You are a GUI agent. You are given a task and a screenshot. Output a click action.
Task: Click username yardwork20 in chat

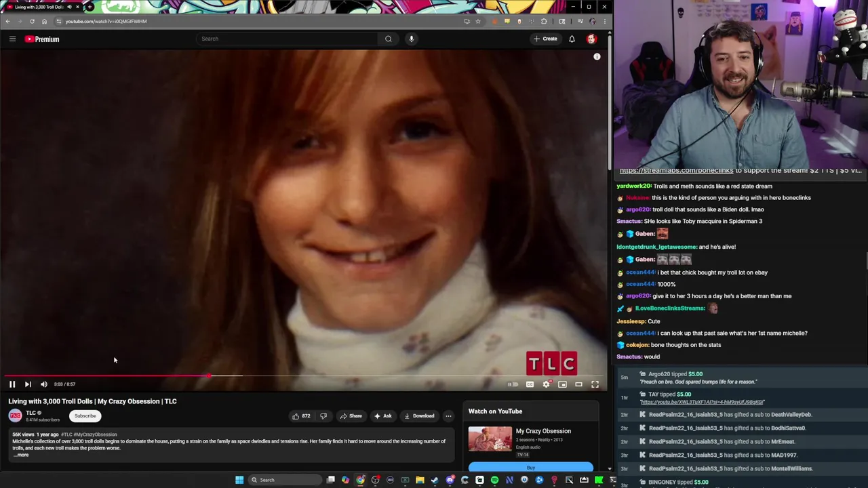point(633,186)
